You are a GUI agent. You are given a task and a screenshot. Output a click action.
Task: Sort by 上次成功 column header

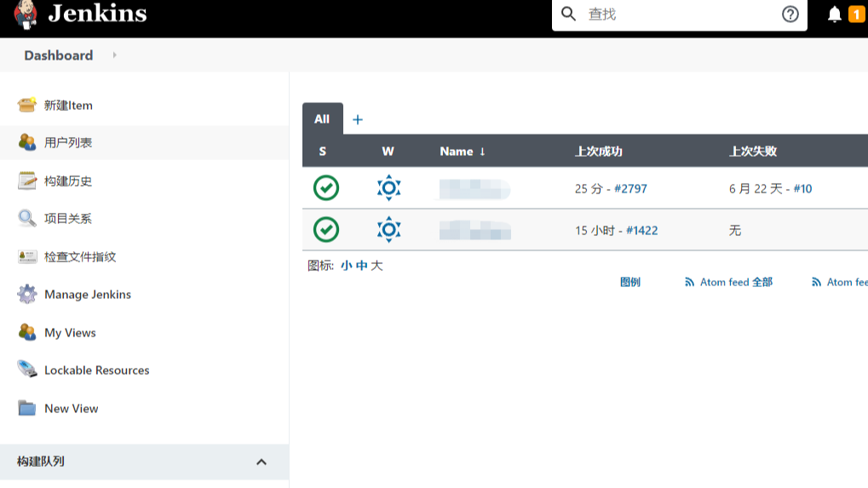(599, 152)
